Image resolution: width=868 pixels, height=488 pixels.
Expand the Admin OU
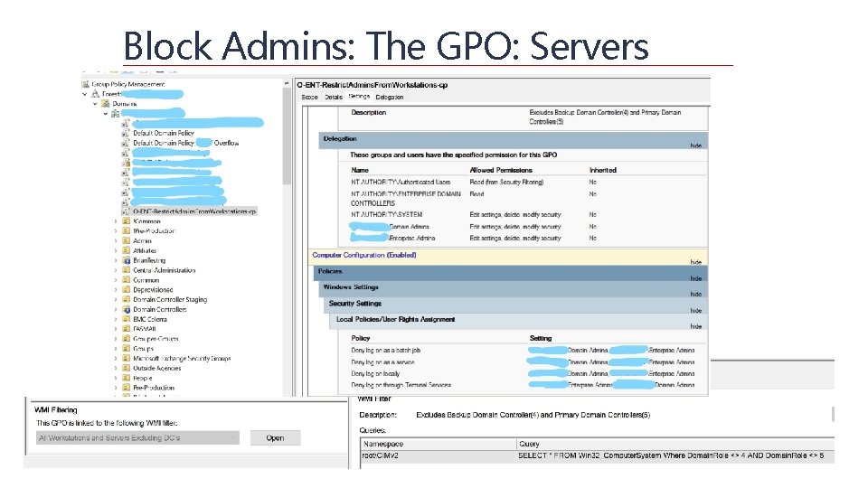(x=116, y=240)
